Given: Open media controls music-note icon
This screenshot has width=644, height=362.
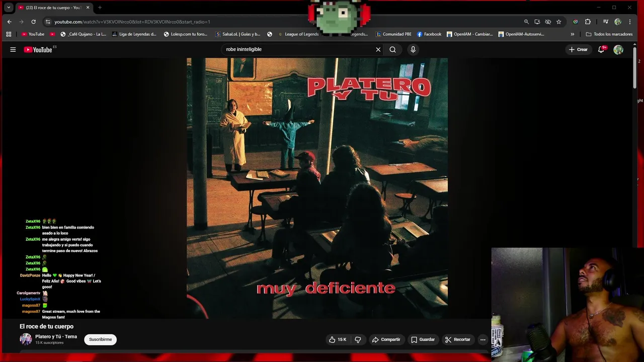Looking at the screenshot, I should (605, 22).
